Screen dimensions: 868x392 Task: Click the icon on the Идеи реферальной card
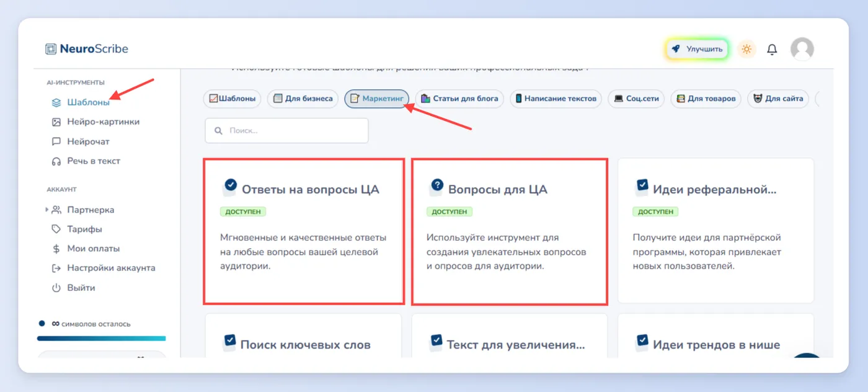pos(642,186)
